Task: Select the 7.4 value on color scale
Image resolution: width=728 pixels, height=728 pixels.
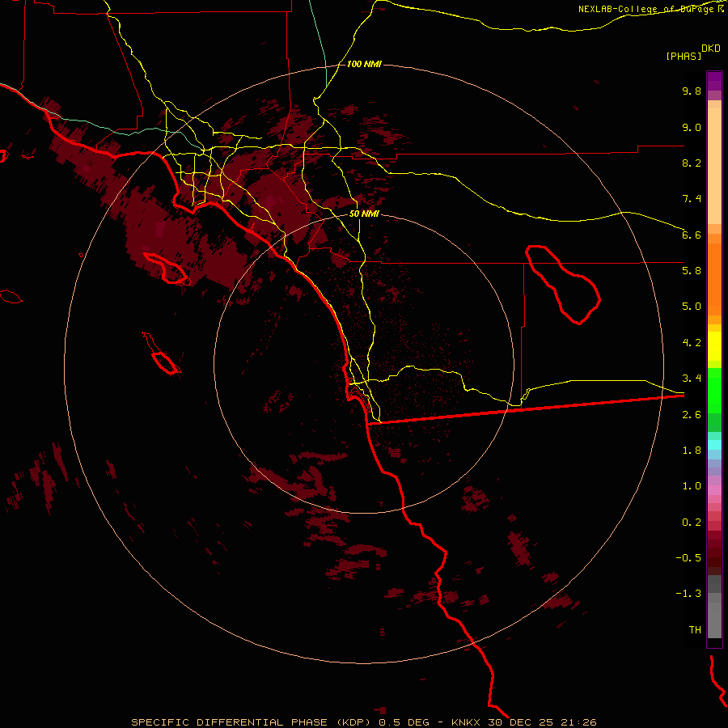Action: tap(692, 199)
